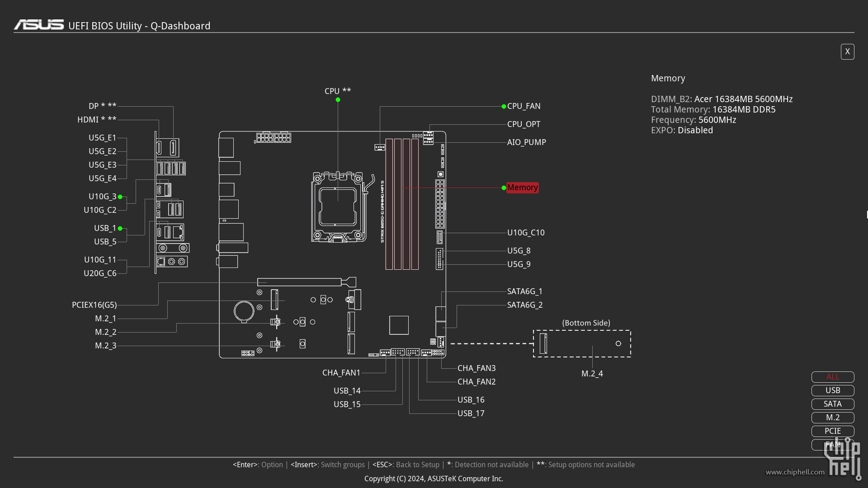868x488 pixels.
Task: Select the highlighted Memory label
Action: point(523,188)
